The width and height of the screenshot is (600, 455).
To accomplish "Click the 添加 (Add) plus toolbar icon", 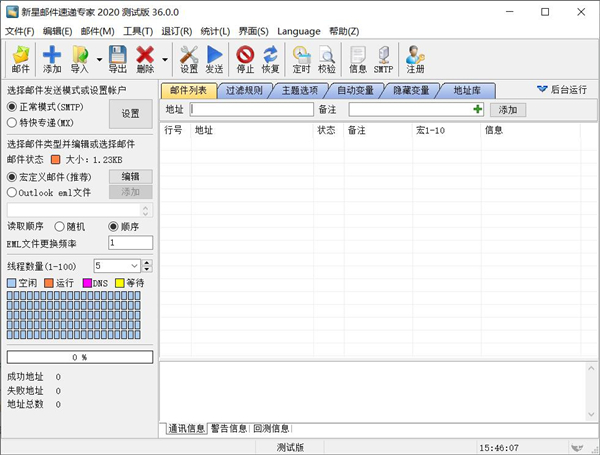I will pos(52,59).
